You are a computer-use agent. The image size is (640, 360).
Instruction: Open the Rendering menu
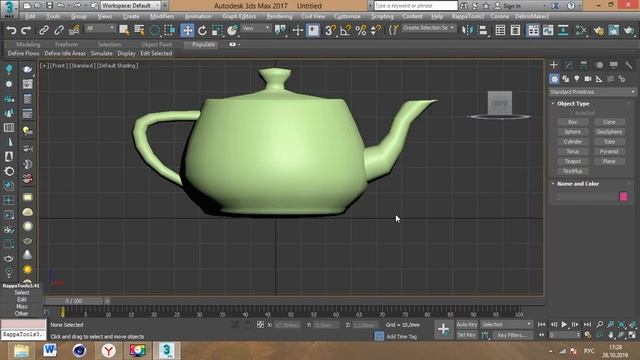pos(279,16)
